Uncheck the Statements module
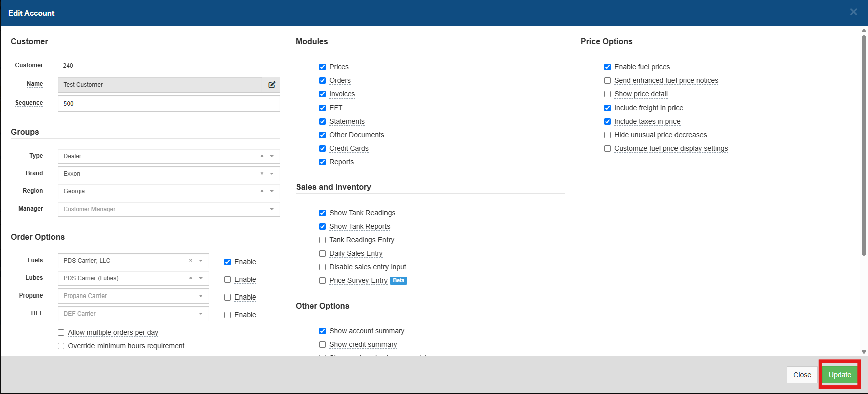Image resolution: width=868 pixels, height=394 pixels. [x=322, y=122]
